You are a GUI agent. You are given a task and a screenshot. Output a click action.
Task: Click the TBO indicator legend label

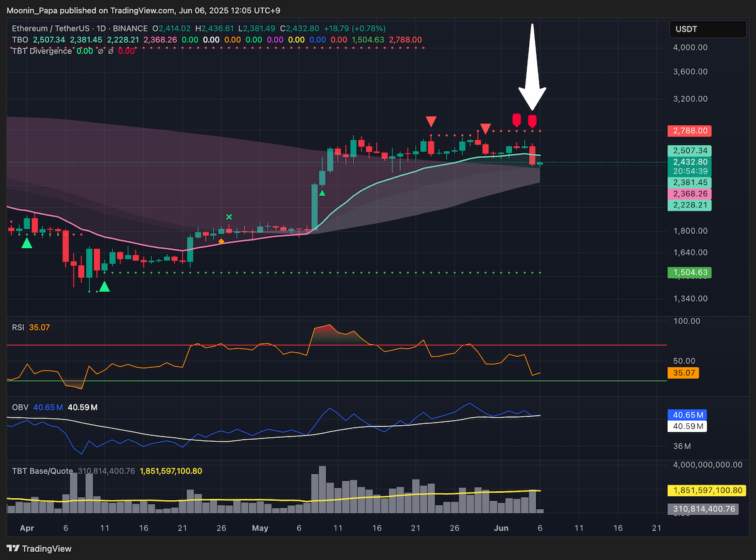19,39
